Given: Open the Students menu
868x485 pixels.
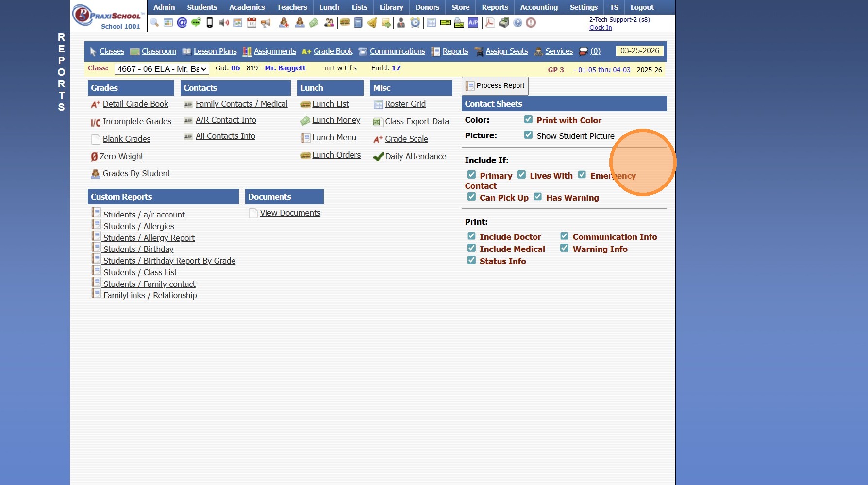Looking at the screenshot, I should [202, 7].
